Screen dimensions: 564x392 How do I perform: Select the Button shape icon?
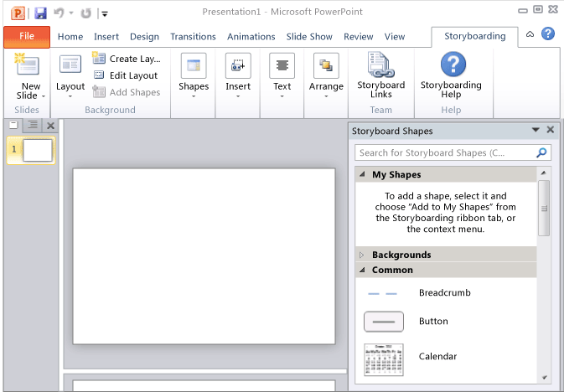pyautogui.click(x=384, y=322)
